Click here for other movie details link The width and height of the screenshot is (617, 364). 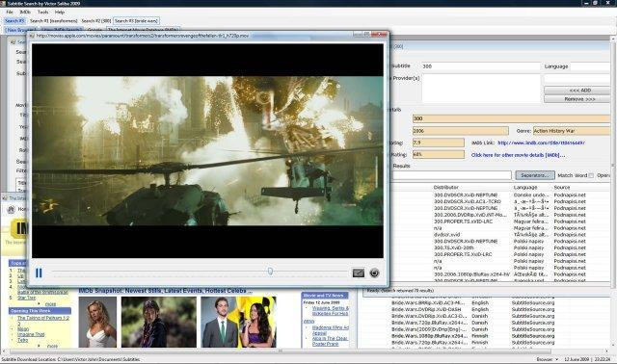click(518, 155)
